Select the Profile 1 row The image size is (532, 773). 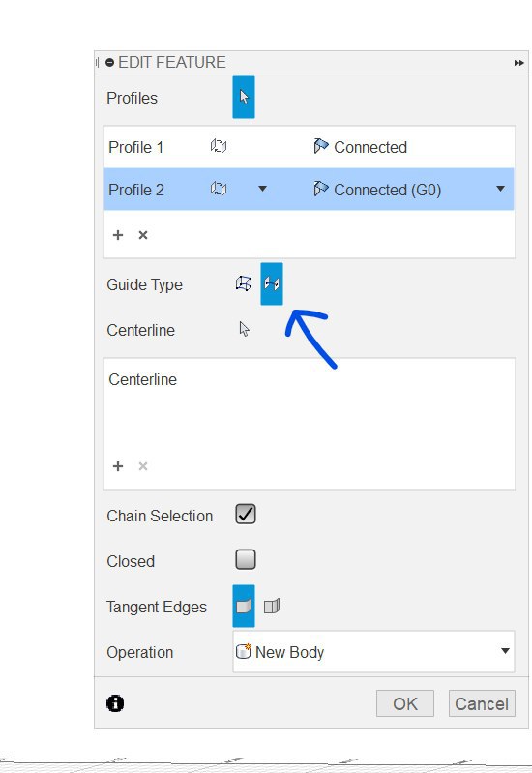(309, 147)
